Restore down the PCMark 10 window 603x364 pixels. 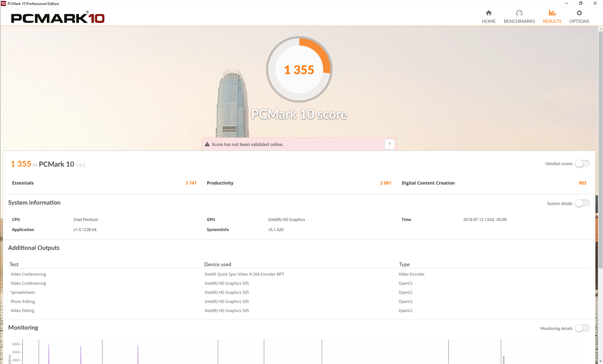pyautogui.click(x=581, y=3)
